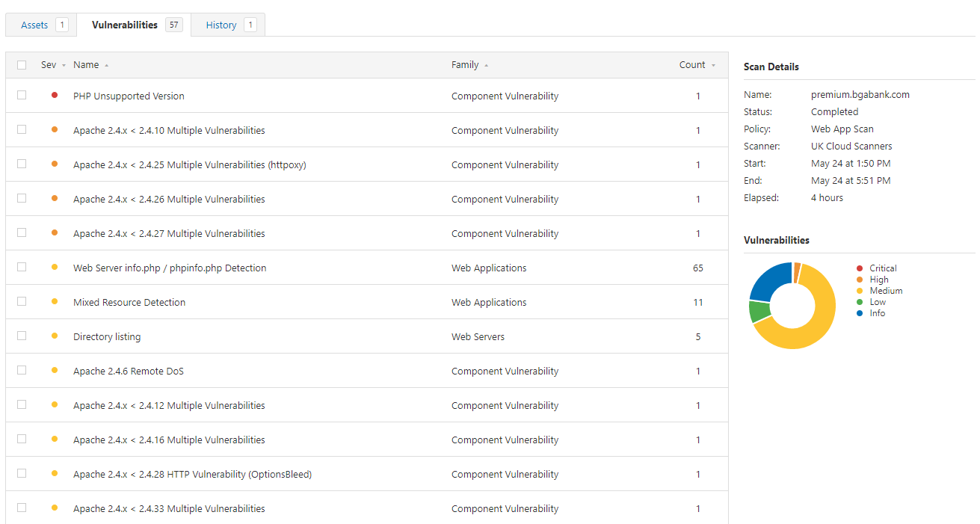980x524 pixels.
Task: Open the OptionsBleed HTTP Vulnerability row
Action: (x=192, y=474)
